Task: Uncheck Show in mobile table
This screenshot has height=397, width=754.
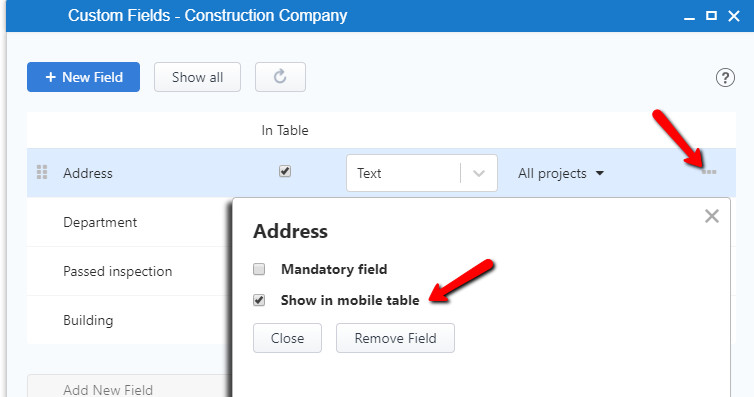Action: click(259, 300)
